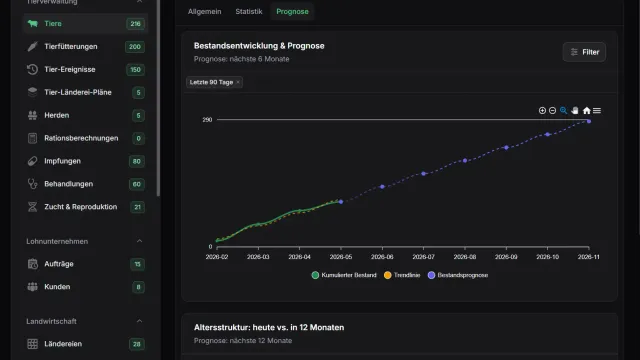This screenshot has height=360, width=640.
Task: Go to Behandlungen page
Action: (x=85, y=184)
